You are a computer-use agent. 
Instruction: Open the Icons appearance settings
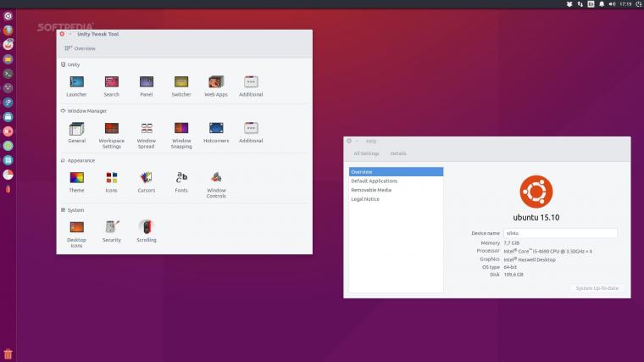pyautogui.click(x=111, y=182)
